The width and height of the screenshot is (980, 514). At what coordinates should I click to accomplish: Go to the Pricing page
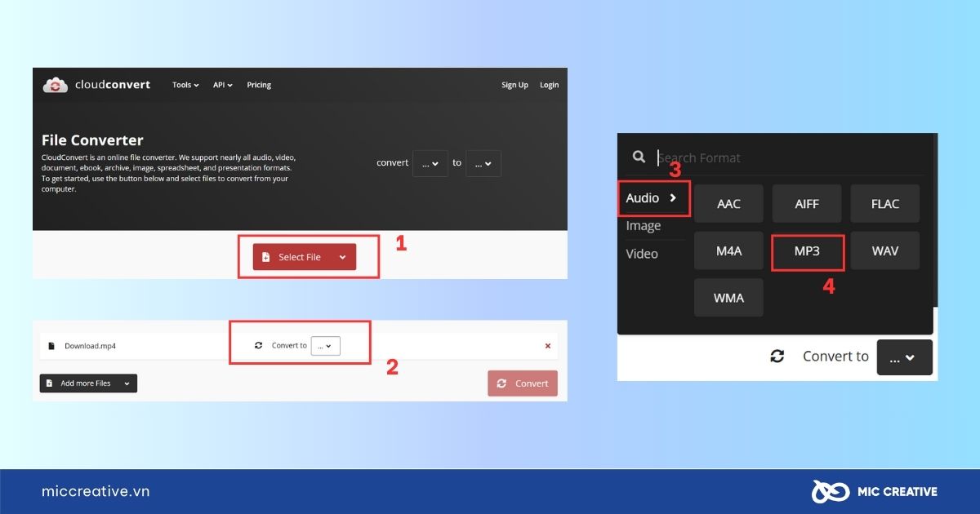pyautogui.click(x=259, y=85)
